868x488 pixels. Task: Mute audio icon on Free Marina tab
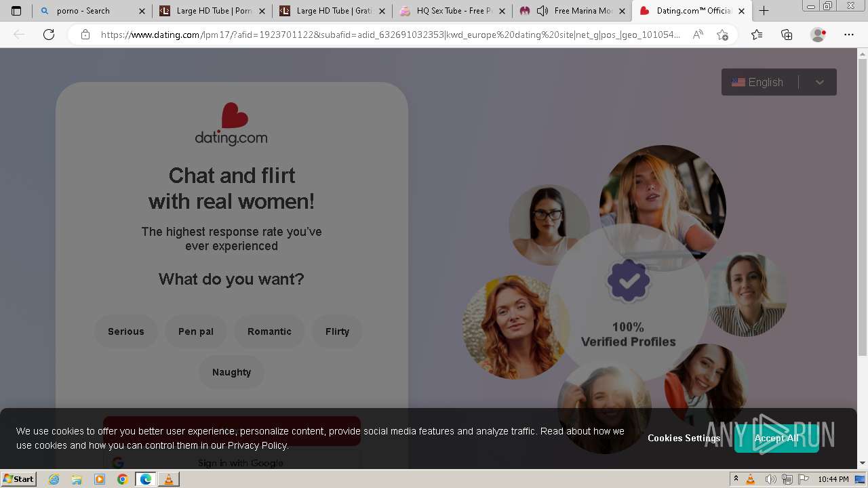coord(542,11)
